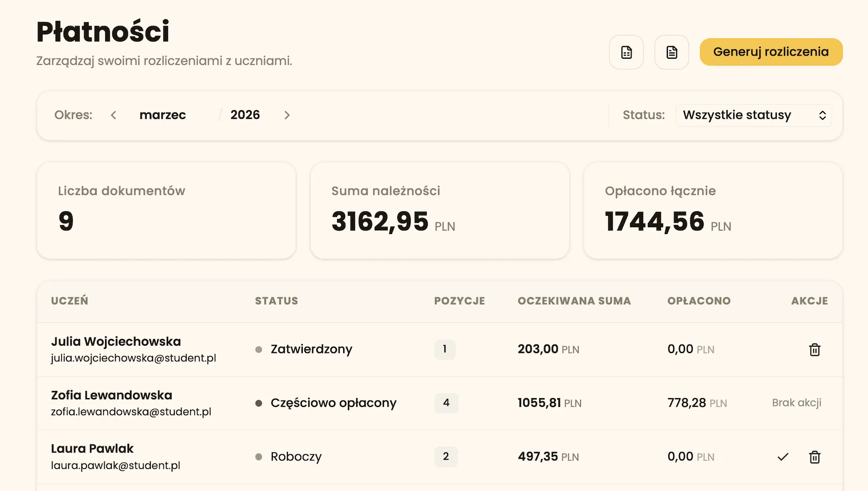
Task: Go to previous month using left chevron
Action: tap(114, 115)
